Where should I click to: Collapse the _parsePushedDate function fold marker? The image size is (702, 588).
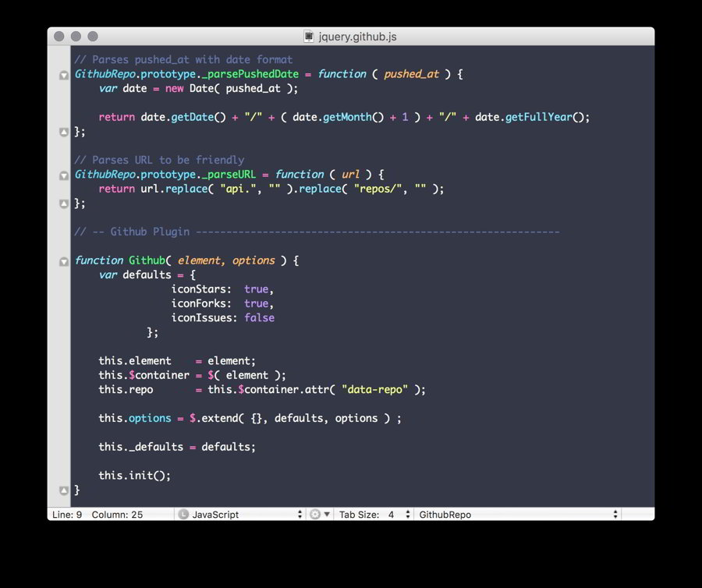click(64, 76)
